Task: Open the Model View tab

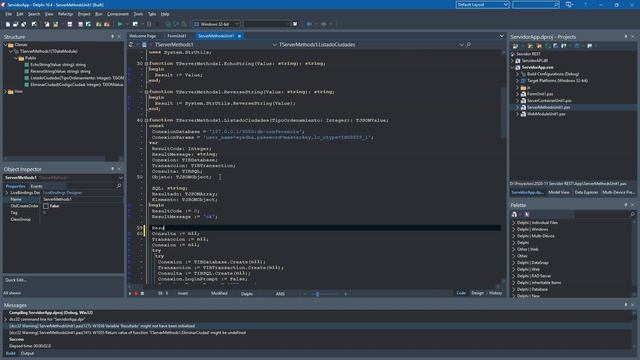Action: click(559, 192)
